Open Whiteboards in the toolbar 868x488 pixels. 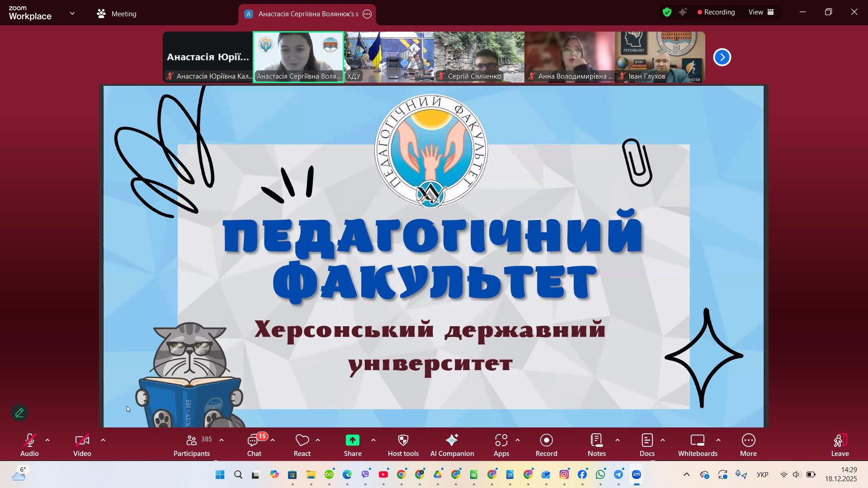[698, 445]
